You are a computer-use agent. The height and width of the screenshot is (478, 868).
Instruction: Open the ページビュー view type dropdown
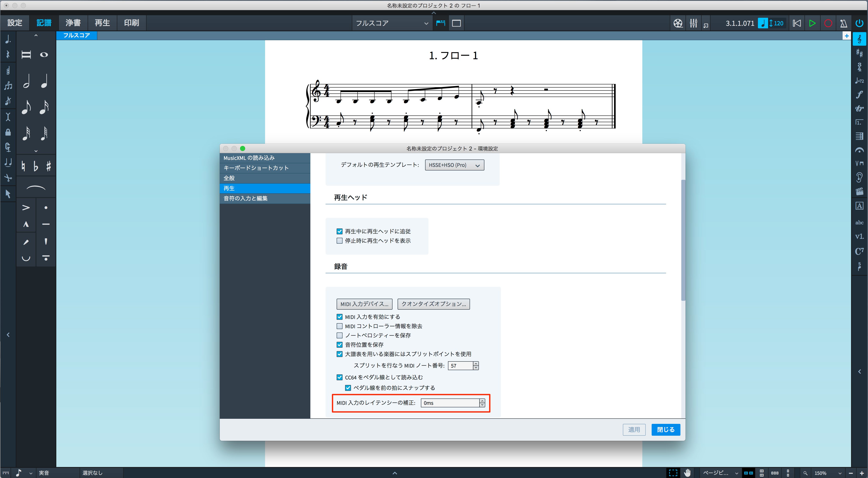point(720,473)
